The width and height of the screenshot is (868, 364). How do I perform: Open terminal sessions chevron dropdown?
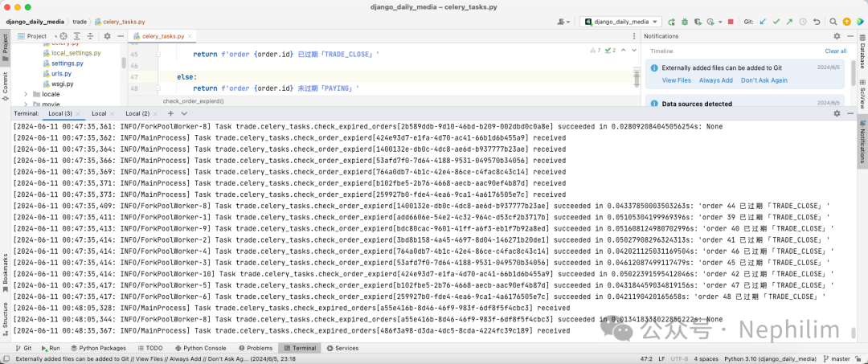tap(184, 113)
